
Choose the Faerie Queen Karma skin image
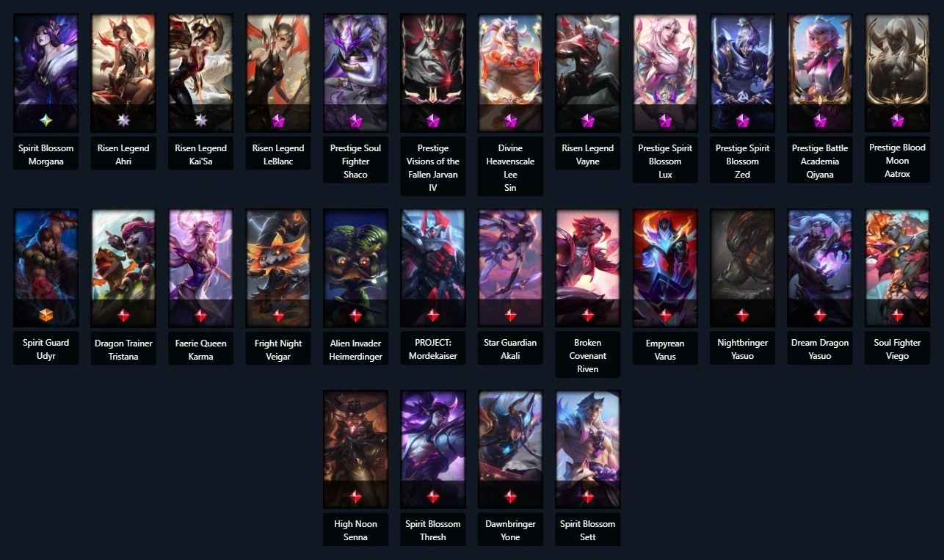coord(200,268)
